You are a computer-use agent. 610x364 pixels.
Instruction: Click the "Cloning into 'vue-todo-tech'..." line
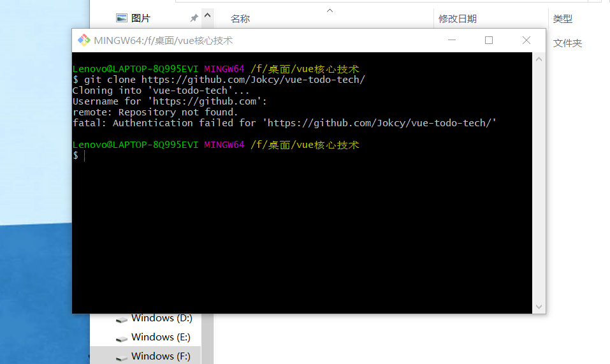(x=161, y=91)
